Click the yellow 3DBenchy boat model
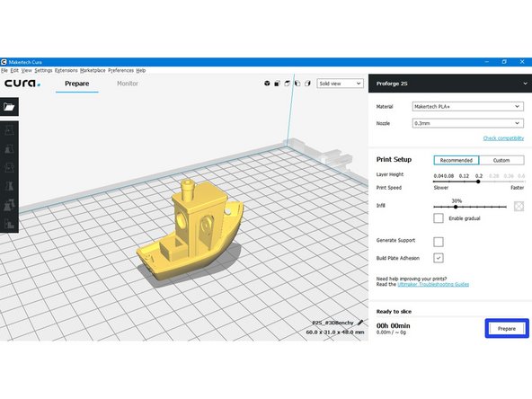 click(191, 230)
